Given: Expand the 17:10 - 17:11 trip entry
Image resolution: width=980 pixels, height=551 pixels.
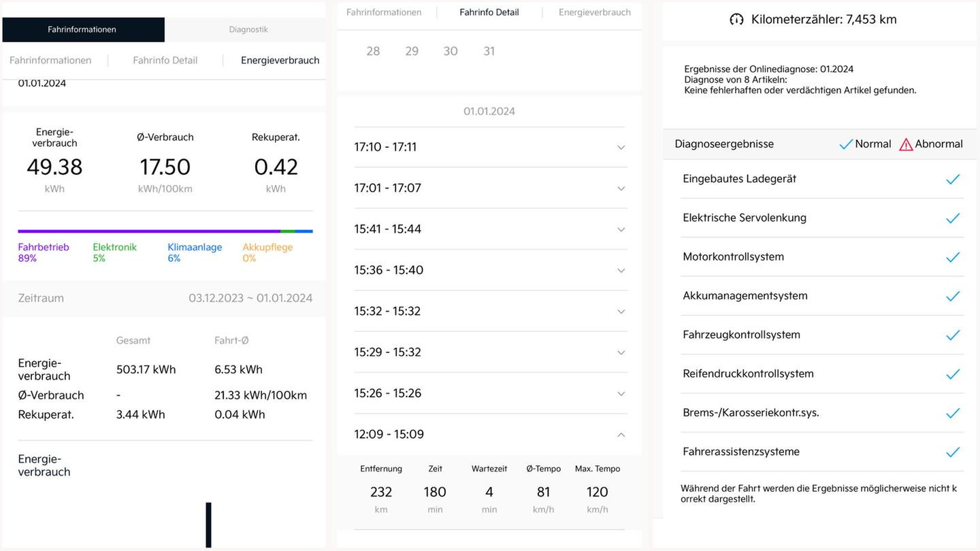Looking at the screenshot, I should pos(621,148).
